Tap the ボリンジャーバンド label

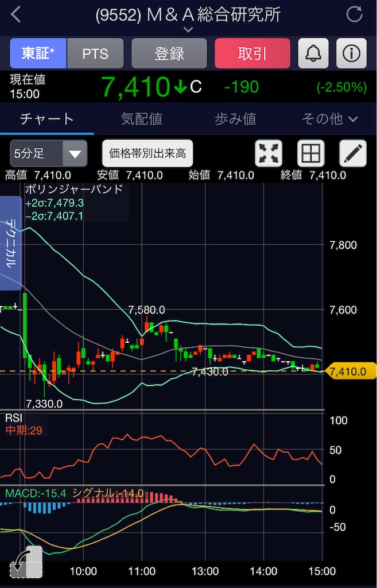point(74,189)
